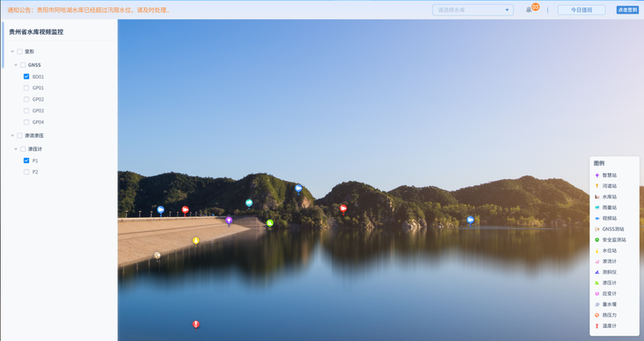Open the notification bell with badge 03
This screenshot has width=644, height=341.
[529, 10]
